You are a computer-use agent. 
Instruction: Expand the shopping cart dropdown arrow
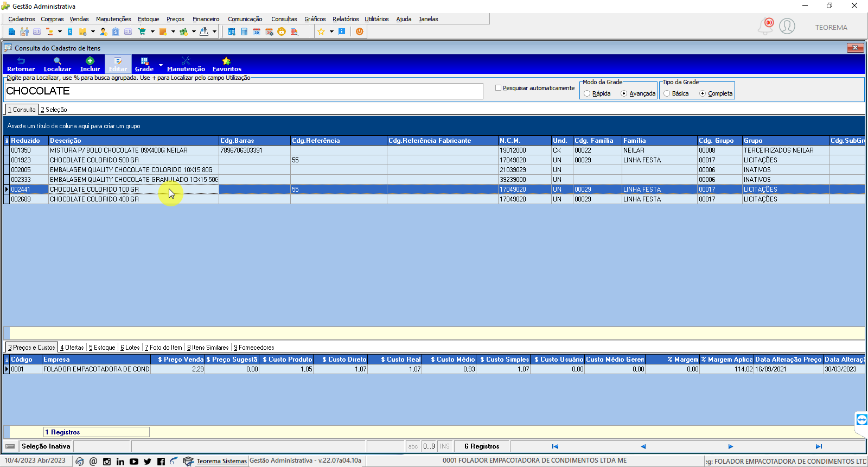point(152,31)
